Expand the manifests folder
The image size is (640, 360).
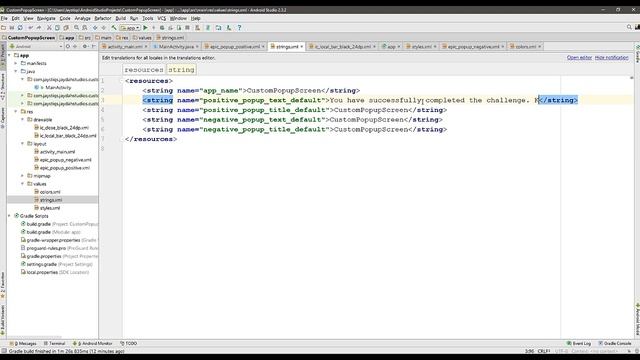16,63
